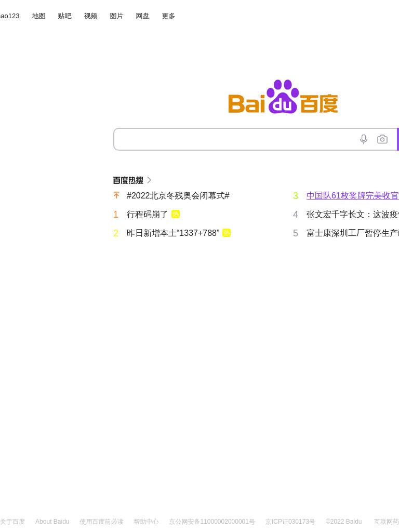Open the 更多 navigation menu
The height and width of the screenshot is (532, 399).
coord(168,16)
